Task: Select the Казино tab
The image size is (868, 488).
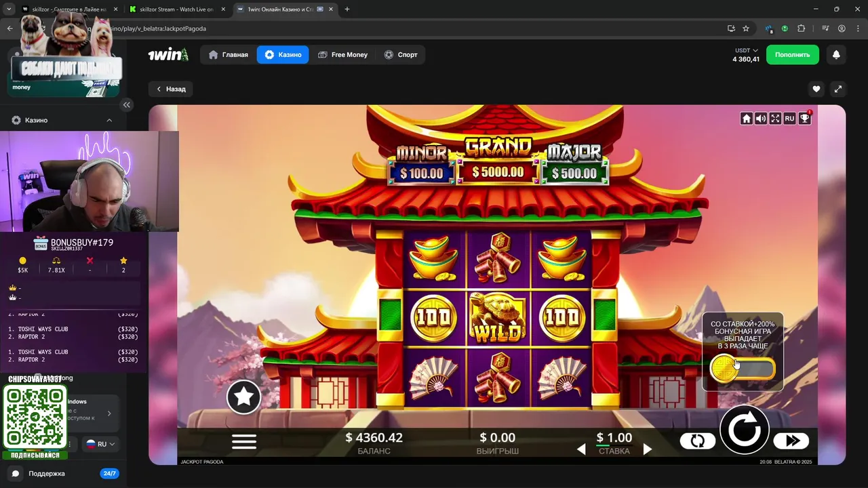Action: tap(283, 55)
